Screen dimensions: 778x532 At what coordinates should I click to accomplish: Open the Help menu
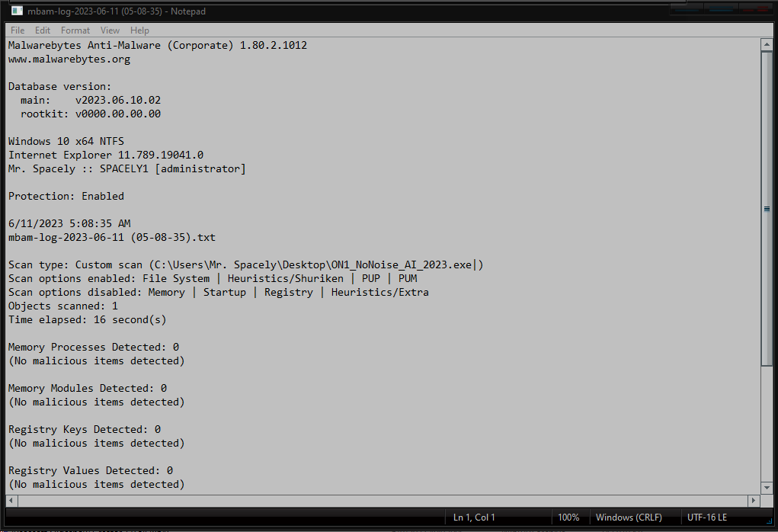point(139,30)
